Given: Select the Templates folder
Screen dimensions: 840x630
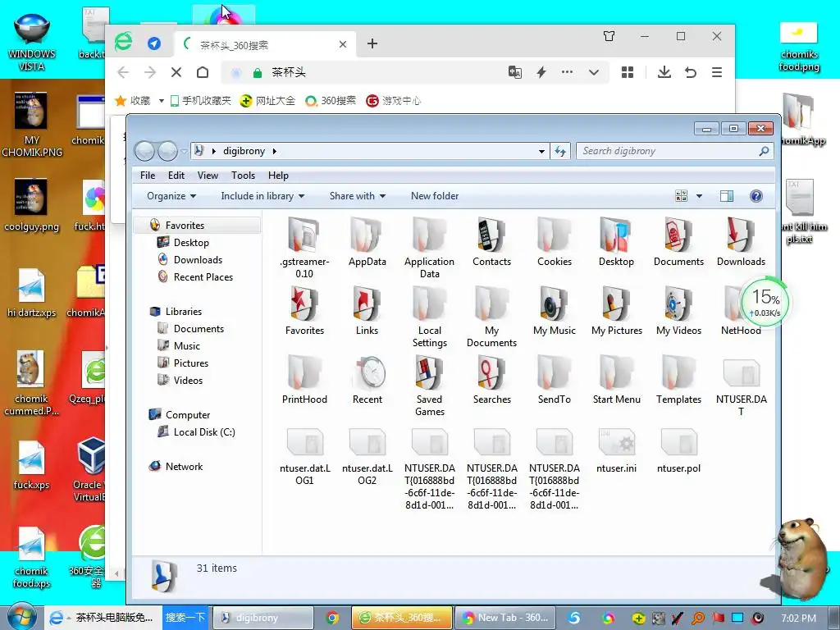Looking at the screenshot, I should pyautogui.click(x=678, y=379).
